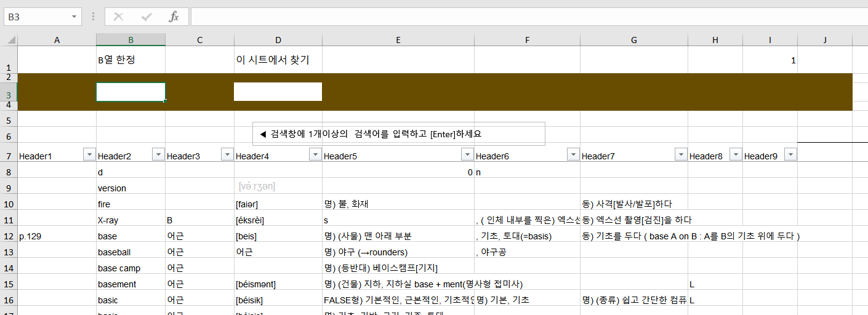Select column J header

(825, 40)
